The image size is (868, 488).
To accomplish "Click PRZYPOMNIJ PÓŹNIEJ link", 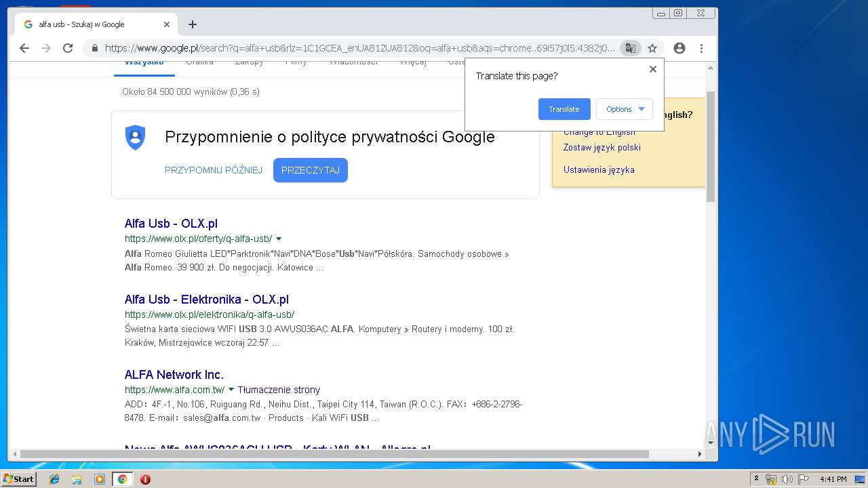I will pos(214,170).
